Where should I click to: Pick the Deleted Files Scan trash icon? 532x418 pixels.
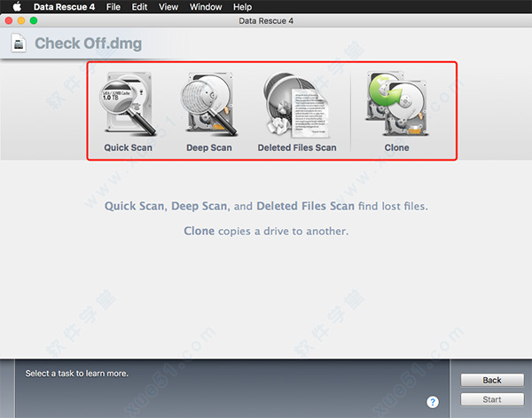click(x=296, y=105)
